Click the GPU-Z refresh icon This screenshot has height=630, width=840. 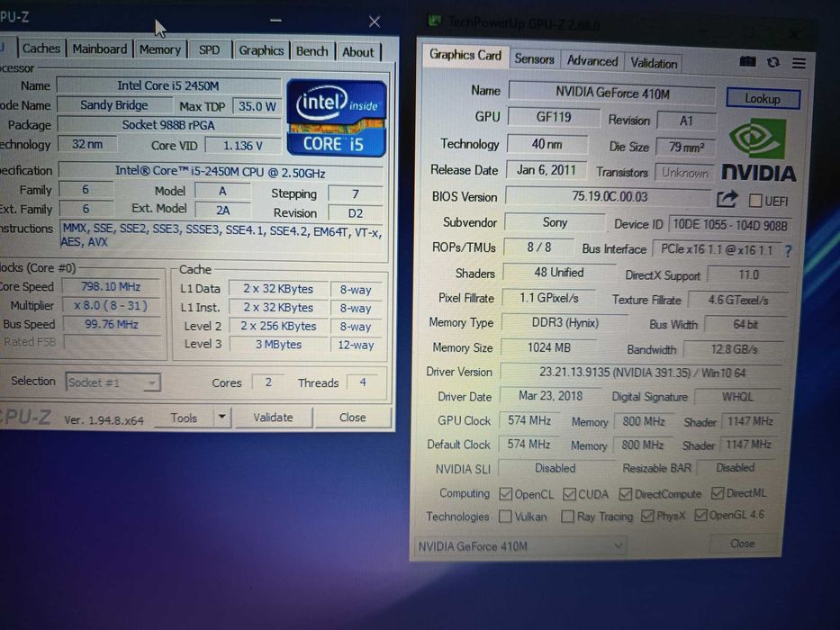(x=773, y=62)
